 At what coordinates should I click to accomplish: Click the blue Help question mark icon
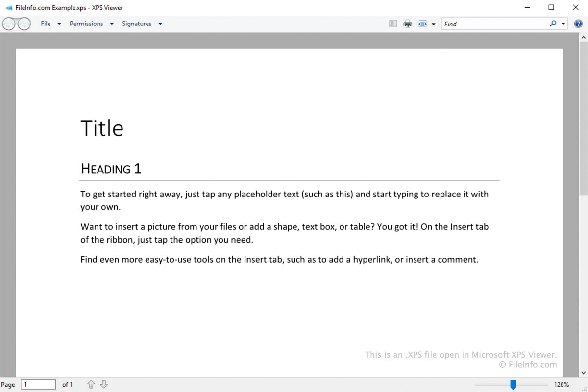(578, 24)
